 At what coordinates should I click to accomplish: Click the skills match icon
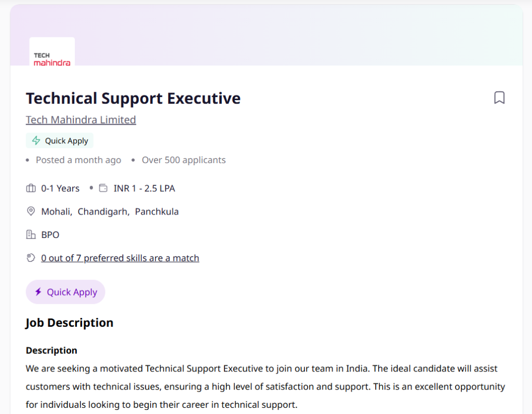tap(31, 258)
